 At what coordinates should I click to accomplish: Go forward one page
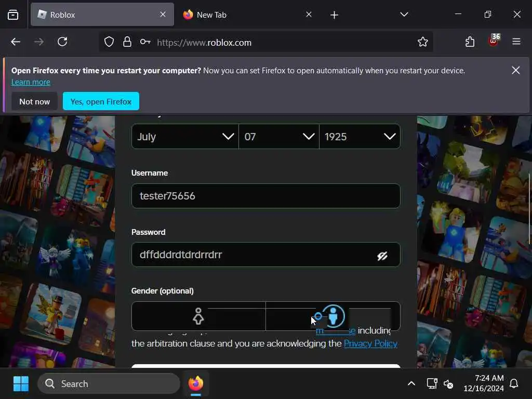point(39,42)
